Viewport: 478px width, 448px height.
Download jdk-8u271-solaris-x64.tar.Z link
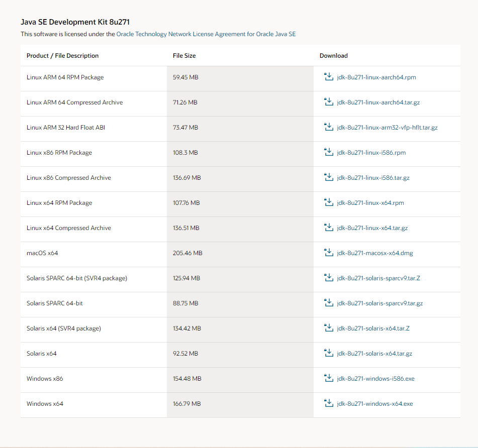coord(373,328)
